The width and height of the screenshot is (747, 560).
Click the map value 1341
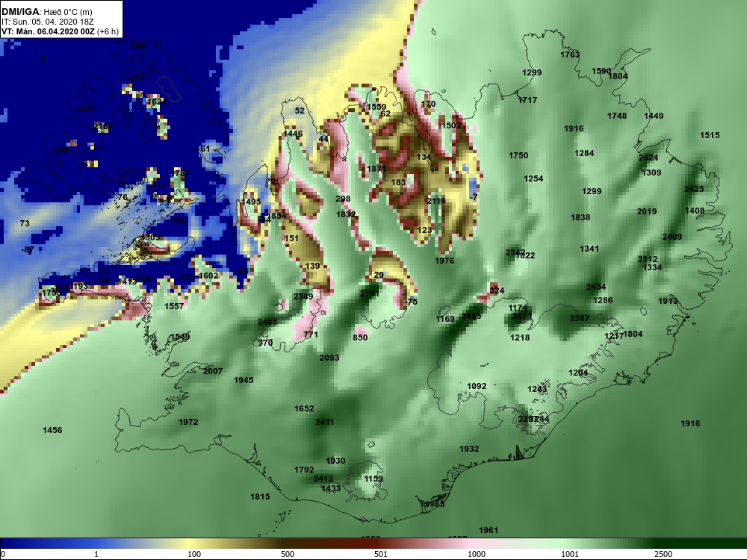[x=589, y=249]
